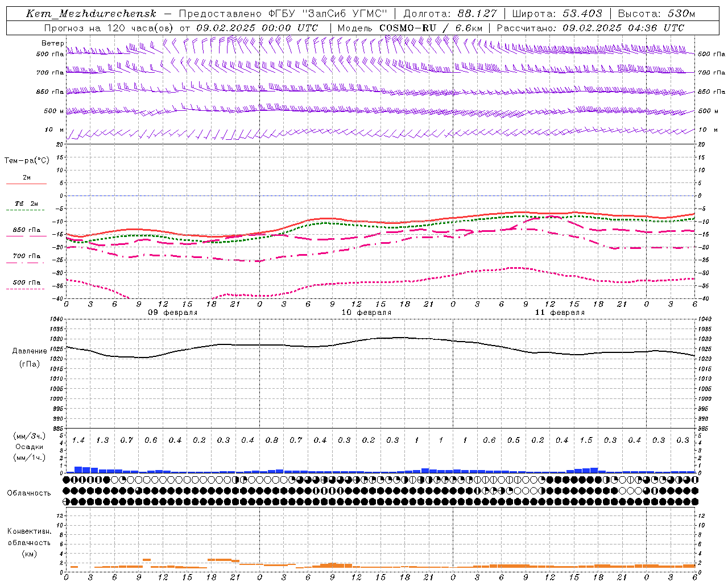
Task: Click the 'Модель COSMO-RU / 6.6км' text
Action: [409, 28]
